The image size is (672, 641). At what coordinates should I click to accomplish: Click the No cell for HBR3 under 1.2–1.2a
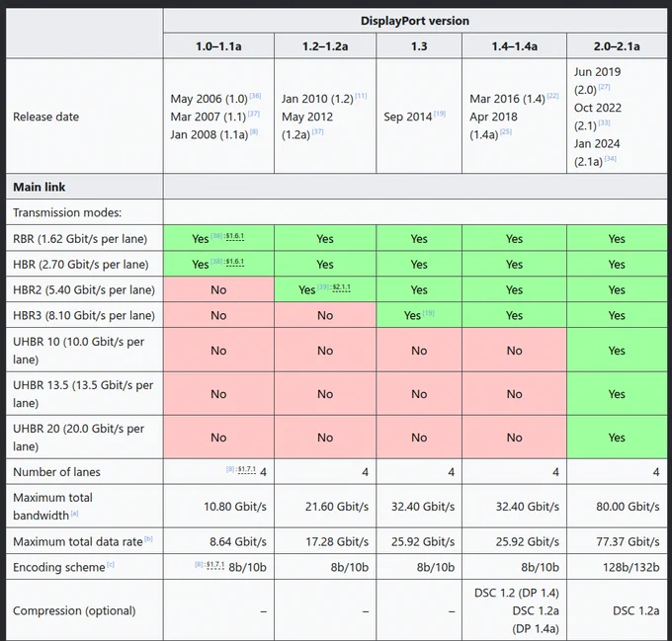pyautogui.click(x=325, y=316)
